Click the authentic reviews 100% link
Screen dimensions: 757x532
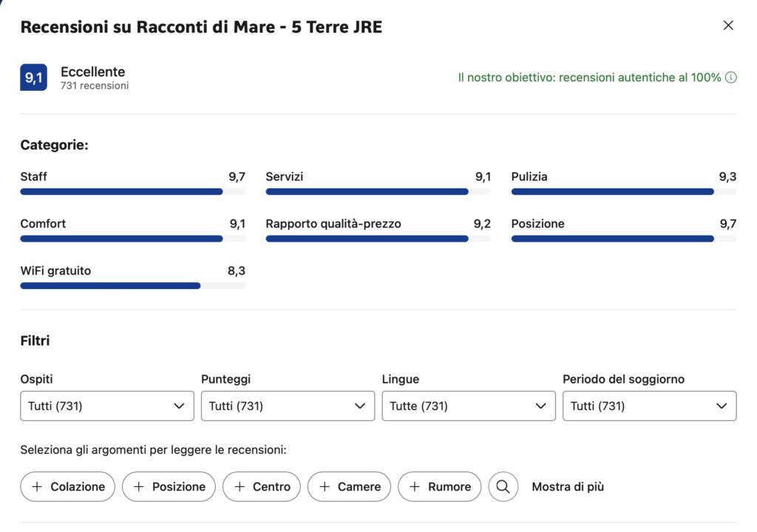[x=589, y=78]
